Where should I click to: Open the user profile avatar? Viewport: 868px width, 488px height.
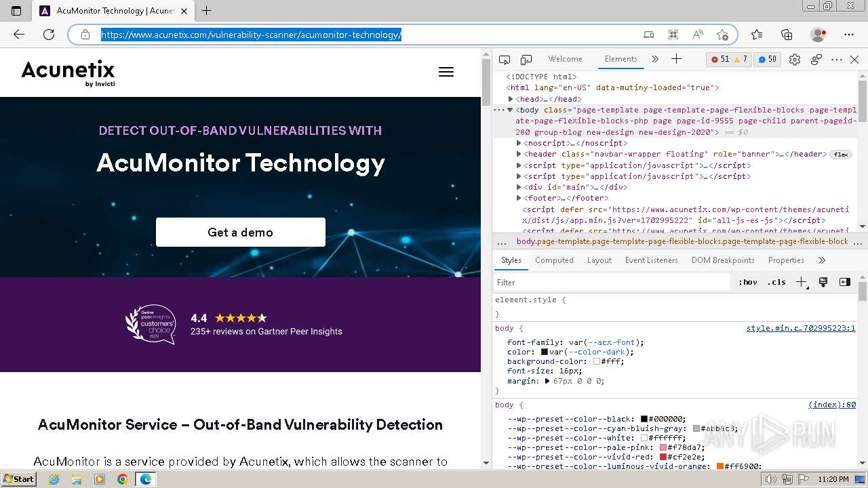tap(818, 35)
